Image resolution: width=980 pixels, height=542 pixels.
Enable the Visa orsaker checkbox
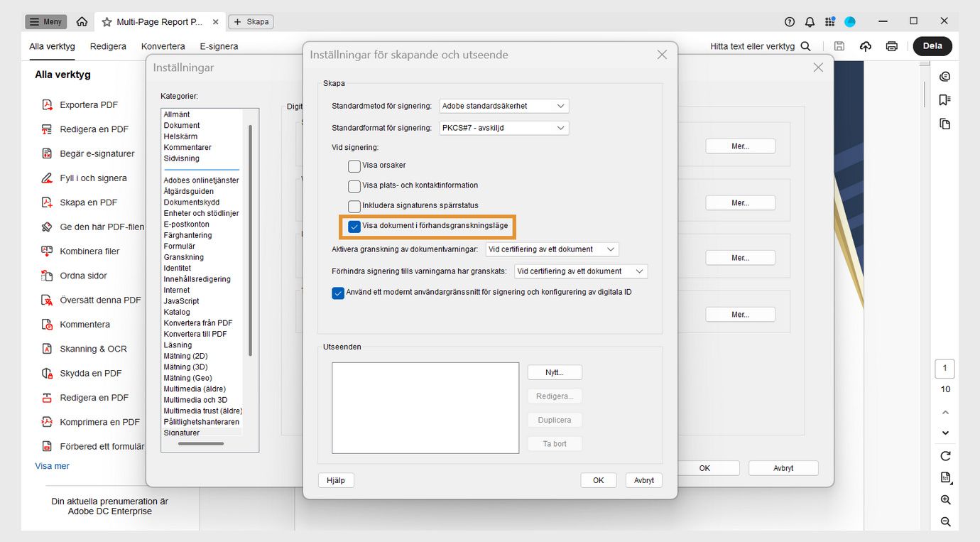[x=354, y=166]
